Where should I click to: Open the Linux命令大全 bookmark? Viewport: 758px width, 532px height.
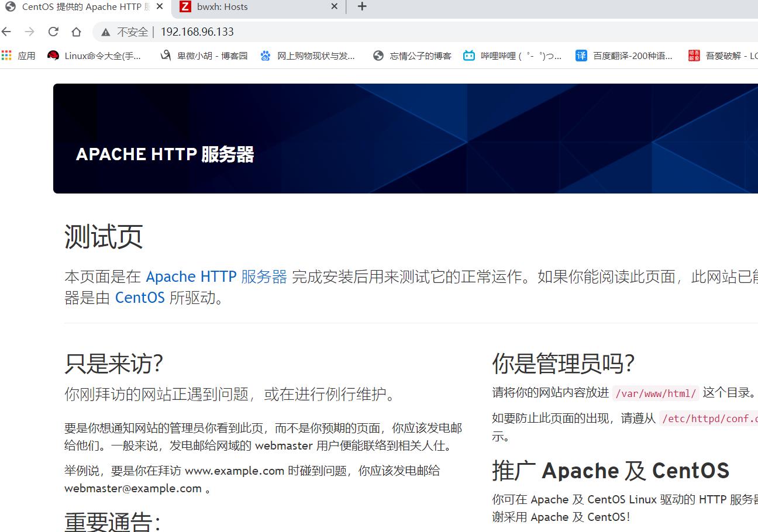tap(95, 56)
